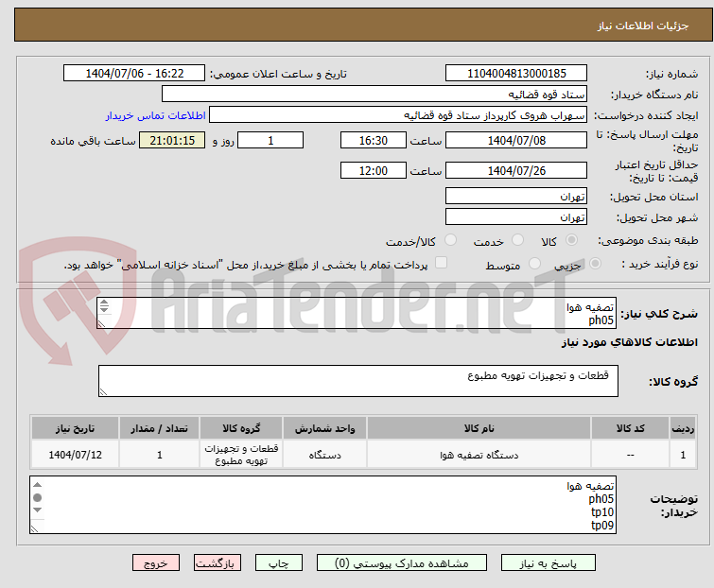Click the گروه کالا text area

click(358, 381)
